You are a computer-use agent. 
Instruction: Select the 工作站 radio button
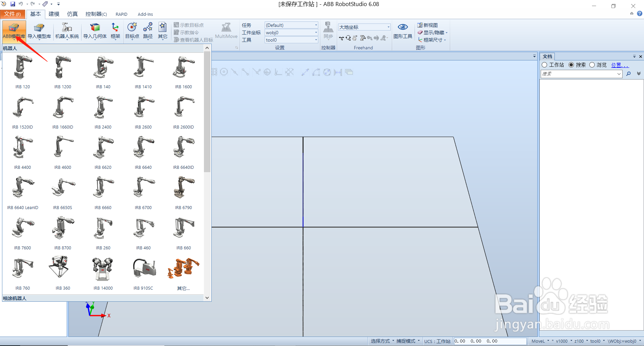544,65
